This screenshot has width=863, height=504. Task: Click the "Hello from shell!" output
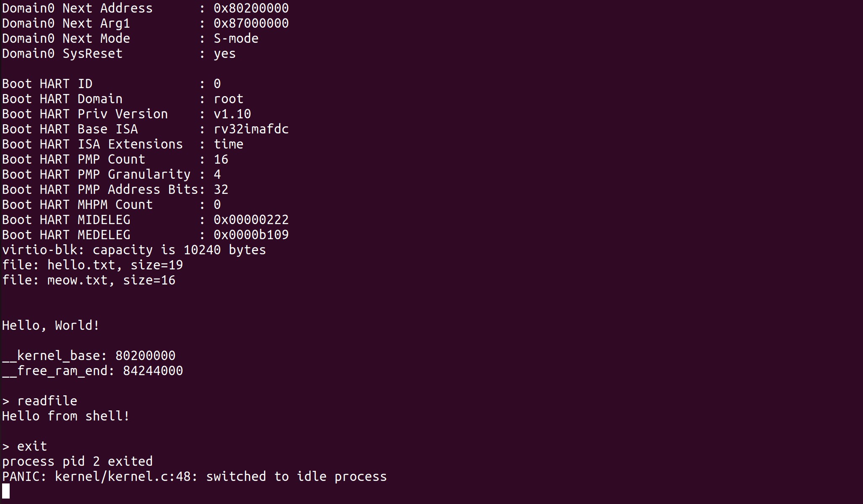pos(66,416)
